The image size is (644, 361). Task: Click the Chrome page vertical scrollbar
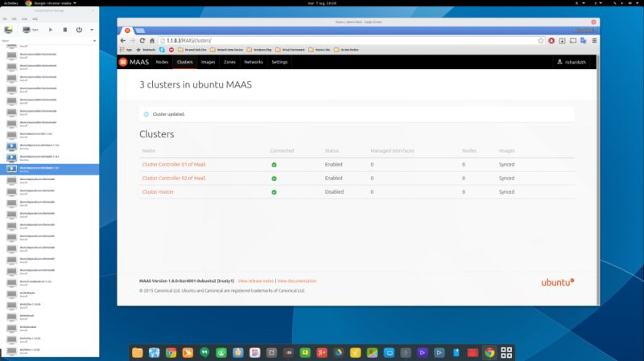pyautogui.click(x=598, y=179)
